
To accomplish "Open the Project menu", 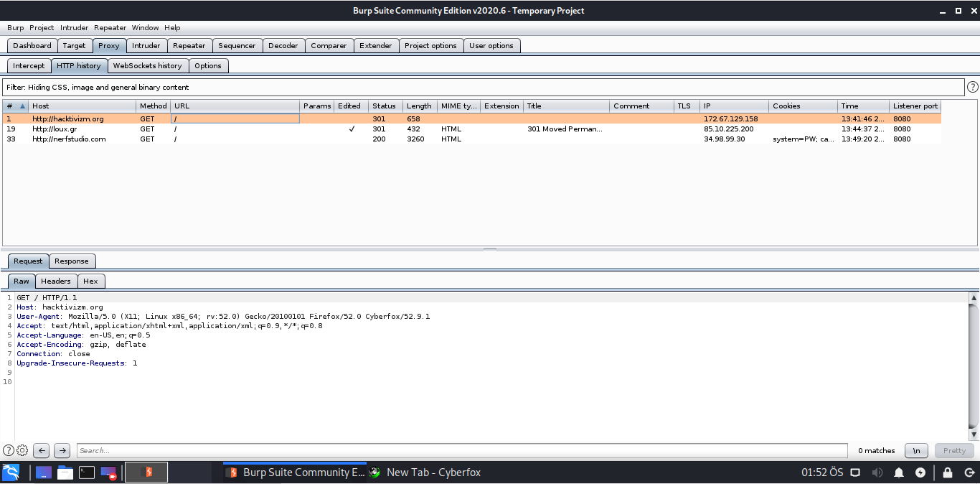I will 42,27.
